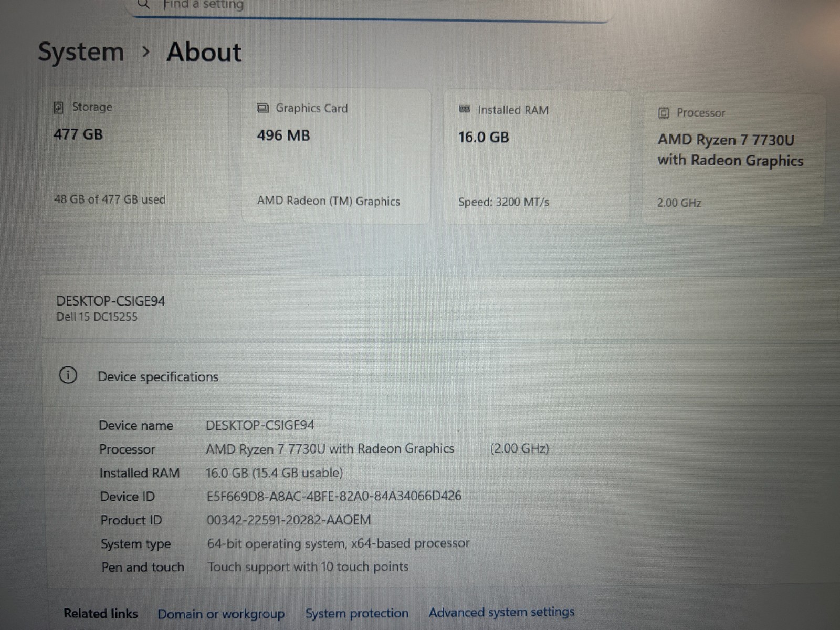This screenshot has width=840, height=630.
Task: Open the System protection link
Action: coord(357,613)
